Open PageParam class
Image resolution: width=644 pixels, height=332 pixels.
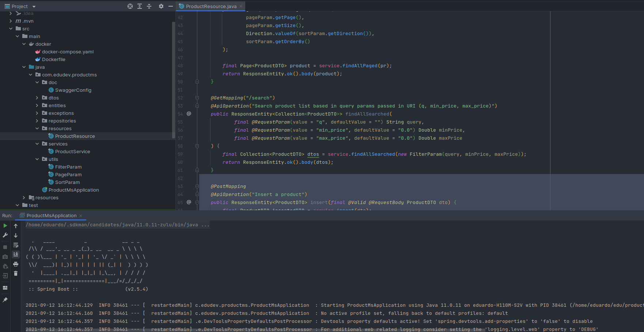68,174
